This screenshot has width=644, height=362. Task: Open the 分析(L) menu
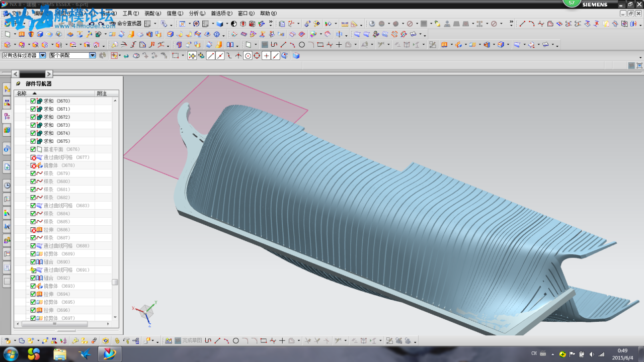[197, 14]
